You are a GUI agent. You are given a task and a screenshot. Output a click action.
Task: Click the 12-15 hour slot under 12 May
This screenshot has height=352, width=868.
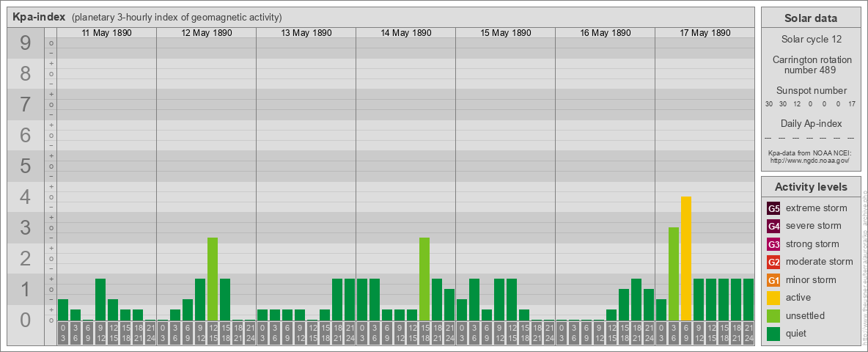[x=213, y=333]
